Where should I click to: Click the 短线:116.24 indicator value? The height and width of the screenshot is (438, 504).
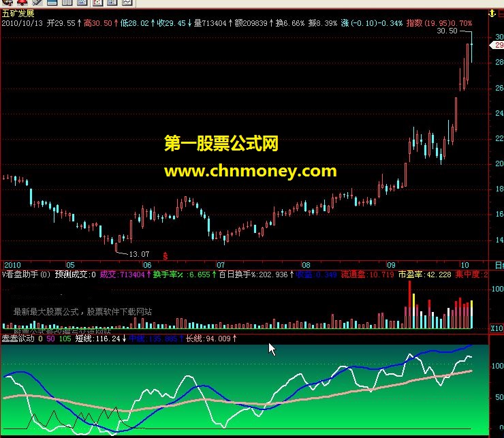point(97,339)
